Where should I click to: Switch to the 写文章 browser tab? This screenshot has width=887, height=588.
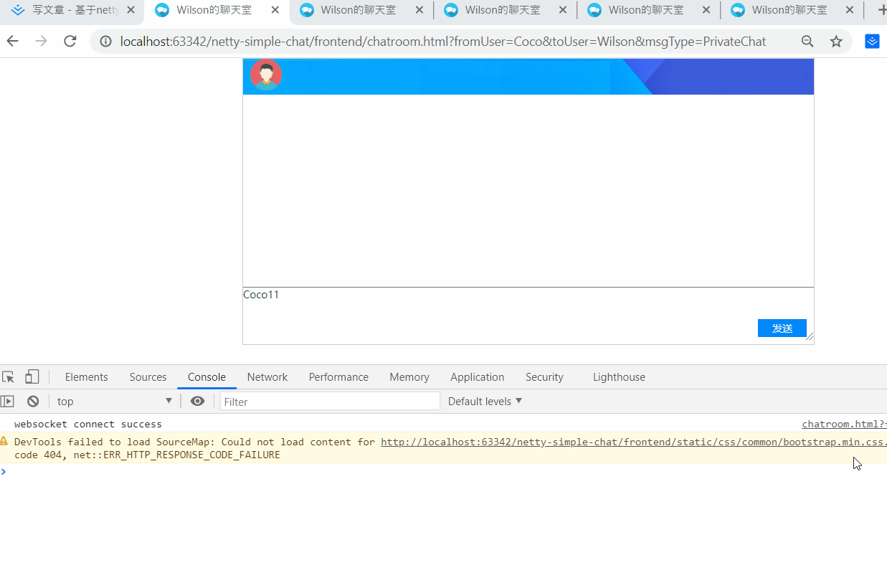point(72,11)
